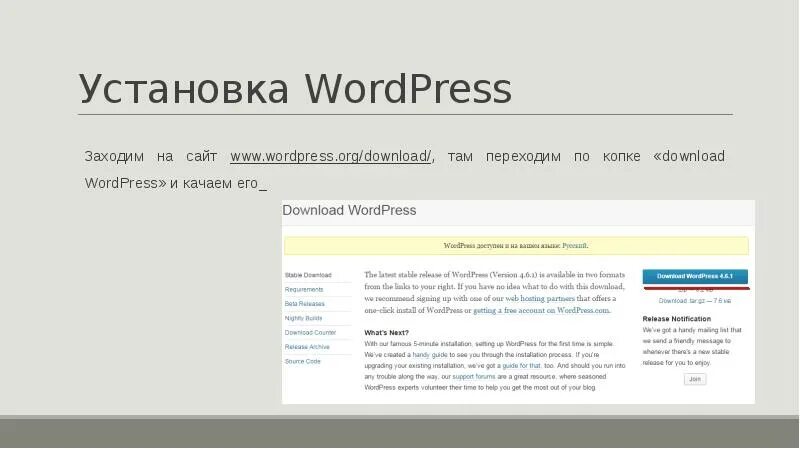The image size is (800, 449).
Task: Open the Release Archive sidebar link
Action: click(x=307, y=346)
